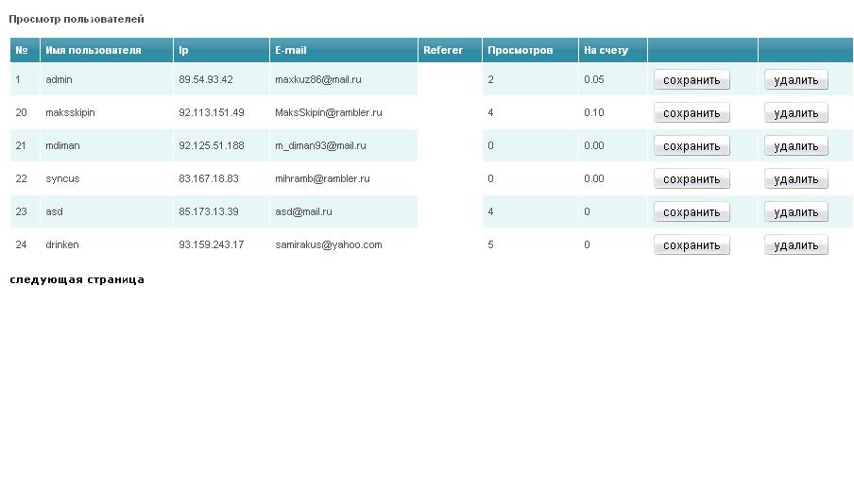Select username mdiman
The height and width of the screenshot is (504, 854).
62,145
